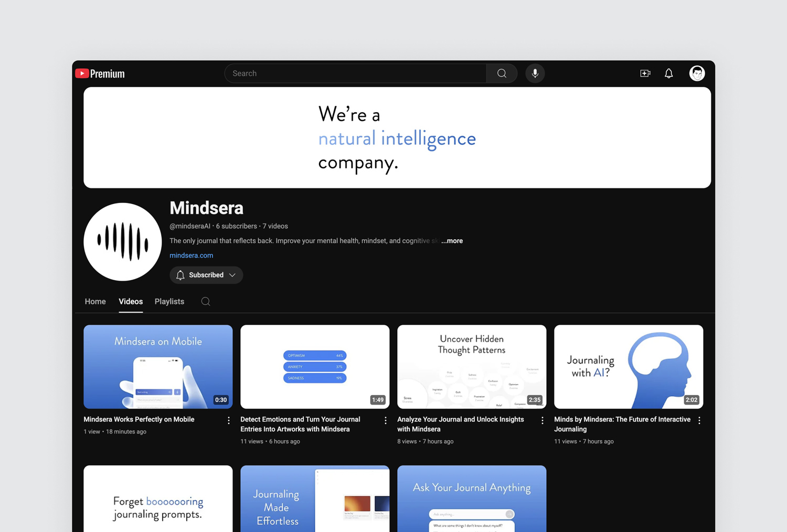This screenshot has width=787, height=532.
Task: Play the Journaling Made Effortless thumbnail
Action: tap(315, 499)
